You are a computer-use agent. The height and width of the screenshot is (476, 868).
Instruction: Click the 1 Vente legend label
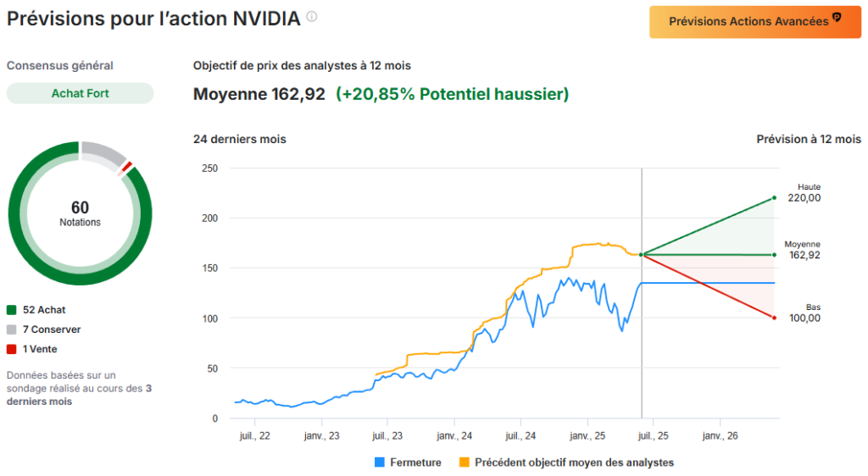click(40, 349)
